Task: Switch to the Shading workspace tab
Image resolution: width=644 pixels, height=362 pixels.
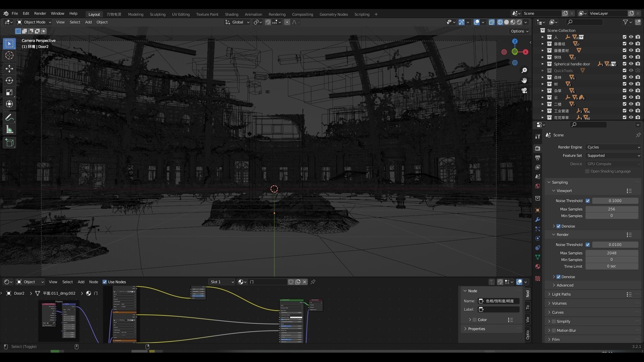Action: [x=231, y=14]
